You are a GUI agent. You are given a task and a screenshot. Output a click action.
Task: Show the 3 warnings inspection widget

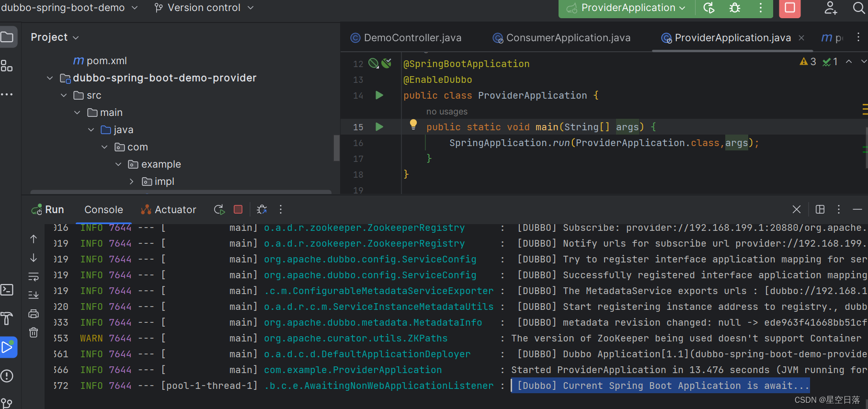click(x=808, y=61)
